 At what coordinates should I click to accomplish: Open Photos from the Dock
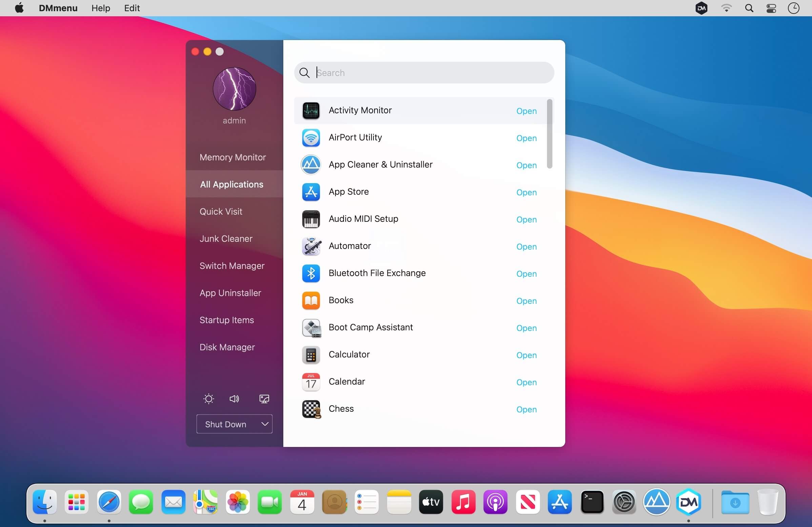coord(238,502)
